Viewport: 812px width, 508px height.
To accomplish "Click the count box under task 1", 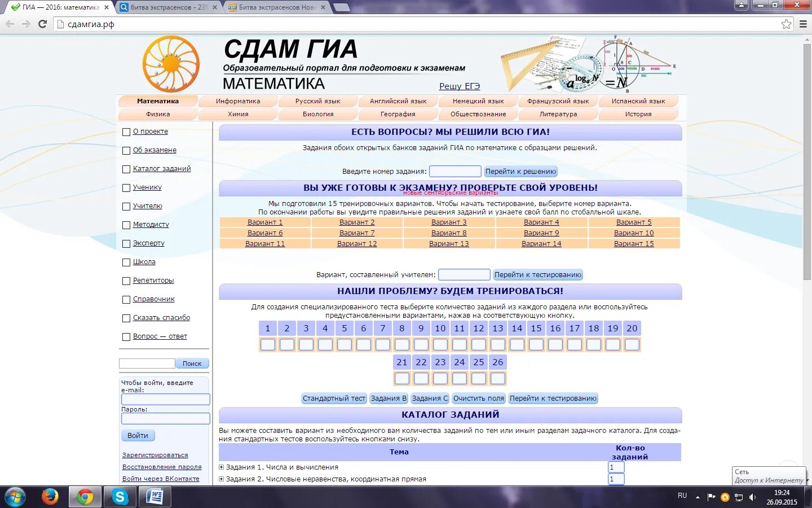I will [268, 344].
